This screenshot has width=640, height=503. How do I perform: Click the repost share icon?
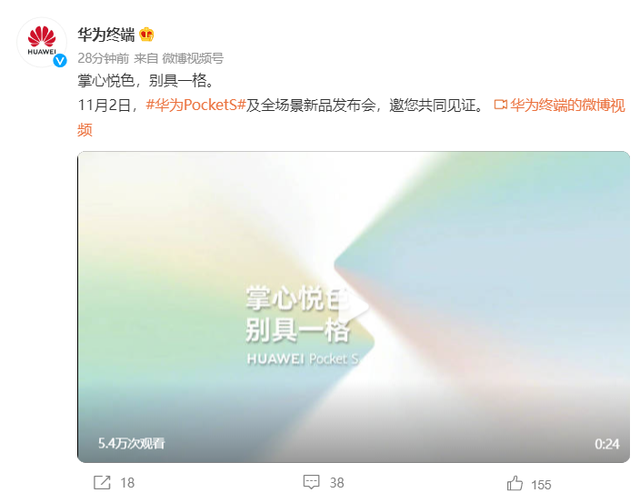(x=102, y=483)
